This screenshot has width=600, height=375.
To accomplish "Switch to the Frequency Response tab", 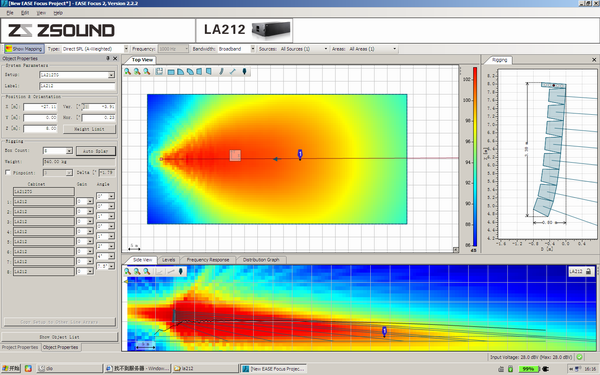I will [208, 259].
